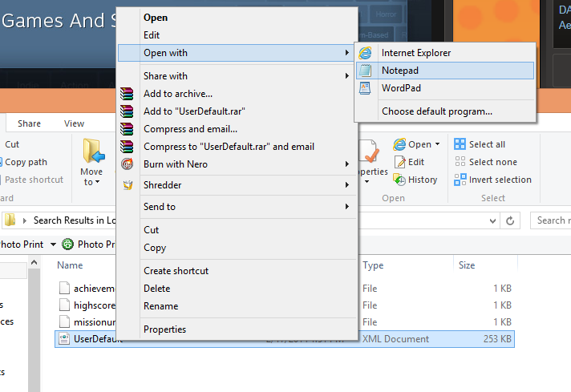
Task: Select Open with menu entry
Action: 235,53
